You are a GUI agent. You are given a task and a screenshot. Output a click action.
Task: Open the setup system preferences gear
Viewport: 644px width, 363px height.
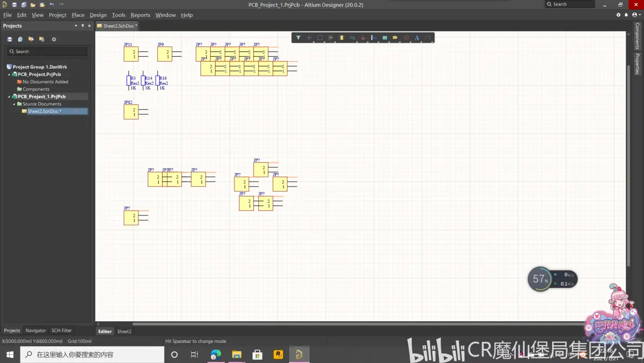(x=619, y=15)
